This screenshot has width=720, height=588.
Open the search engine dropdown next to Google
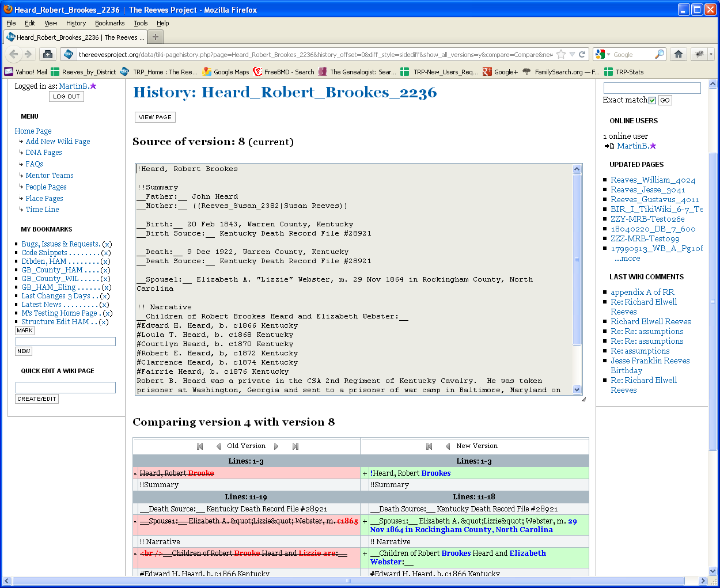pyautogui.click(x=603, y=54)
